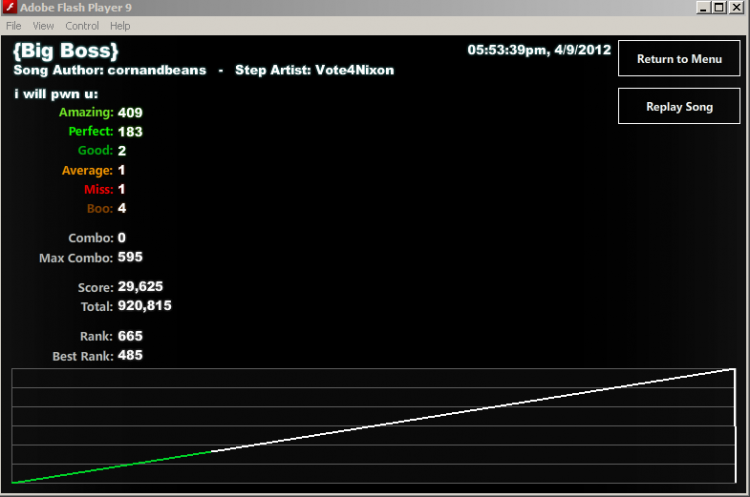Image resolution: width=750 pixels, height=497 pixels.
Task: Close the Flash Player window
Action: [736, 7]
